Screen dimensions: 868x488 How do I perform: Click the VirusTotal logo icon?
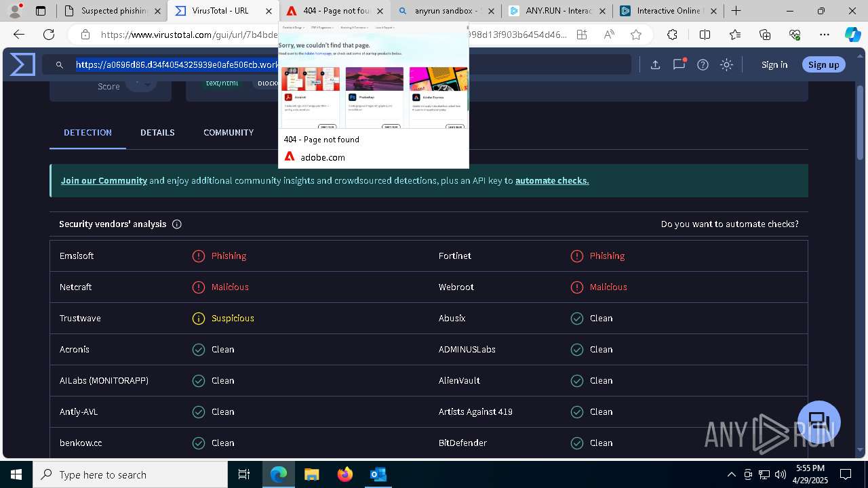(22, 64)
